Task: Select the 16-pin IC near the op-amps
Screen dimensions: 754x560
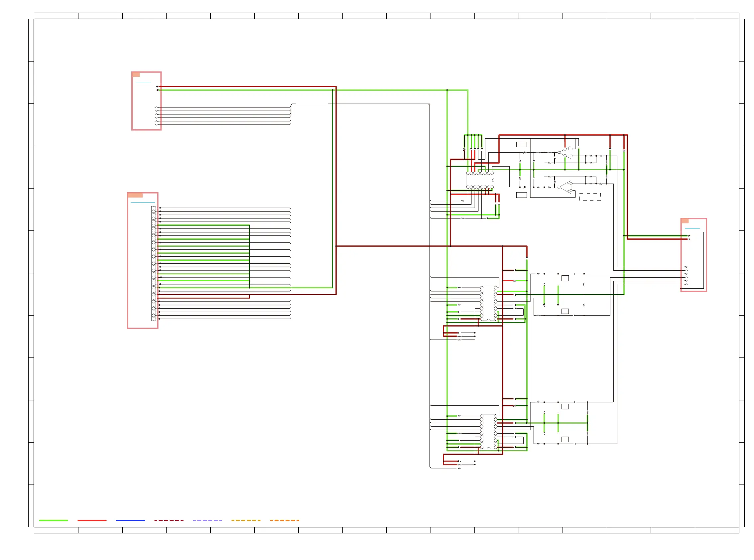Action: pos(479,180)
